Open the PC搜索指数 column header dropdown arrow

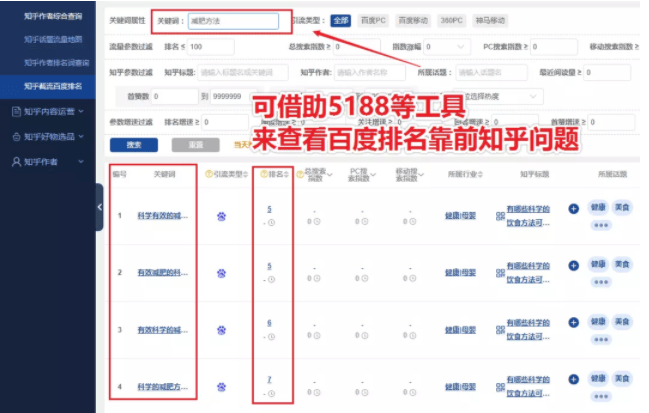[373, 175]
